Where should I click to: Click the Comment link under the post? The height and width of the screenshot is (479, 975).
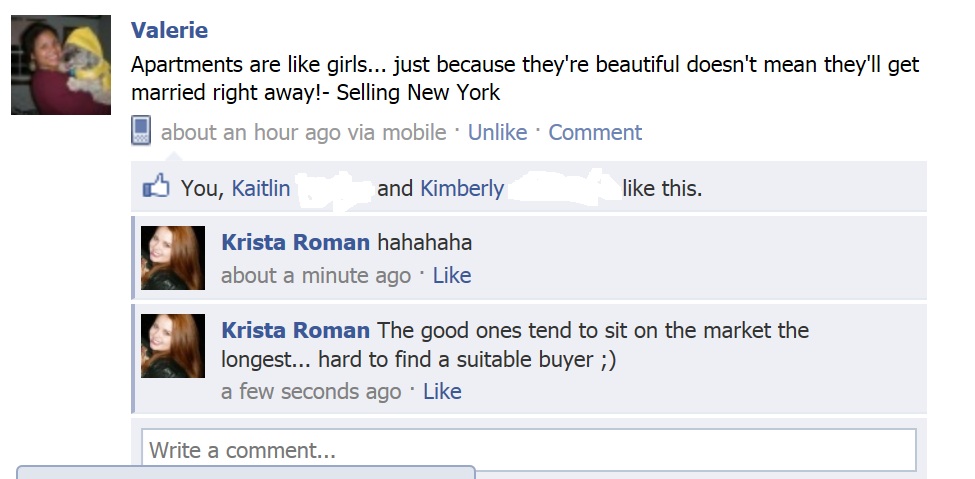[595, 132]
